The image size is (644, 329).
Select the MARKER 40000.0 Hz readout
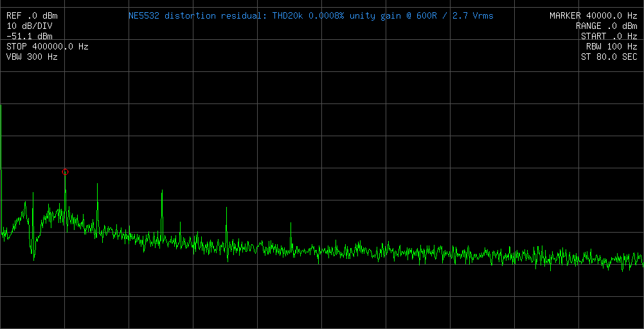(593, 16)
